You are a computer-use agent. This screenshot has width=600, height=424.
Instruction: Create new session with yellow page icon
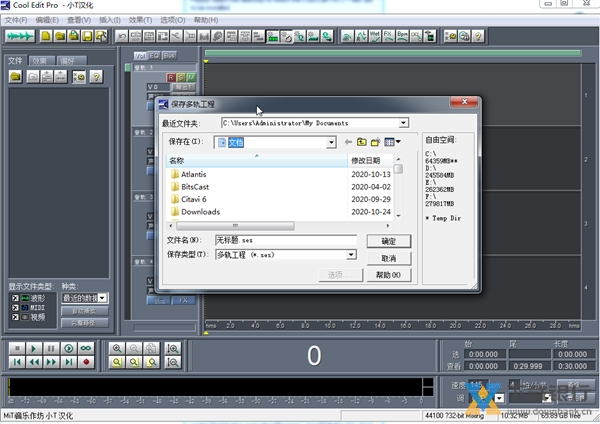46,36
